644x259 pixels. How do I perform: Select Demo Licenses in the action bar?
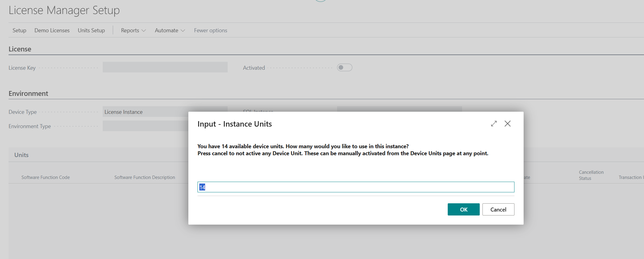click(x=52, y=30)
